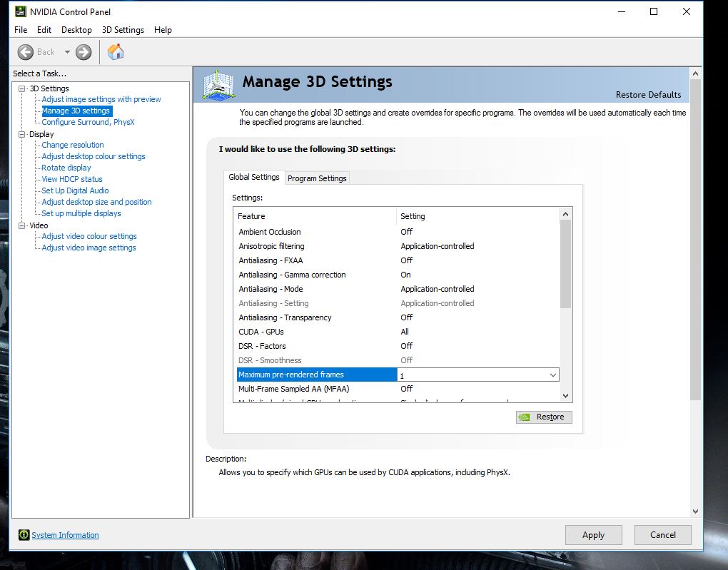Click settings list scroll down arrow
Image resolution: width=728 pixels, height=570 pixels.
point(565,396)
